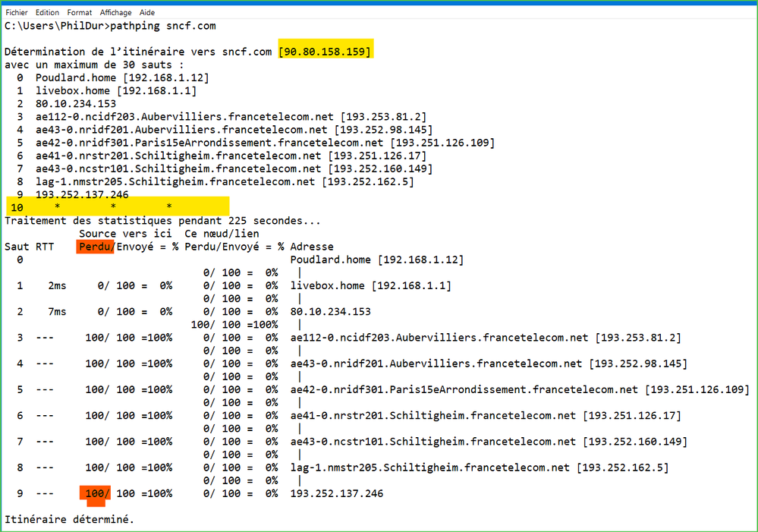Click 'ae112-0.ncidf203.Aubervilliers' hop 3 in route list
This screenshot has width=758, height=532.
[231, 117]
